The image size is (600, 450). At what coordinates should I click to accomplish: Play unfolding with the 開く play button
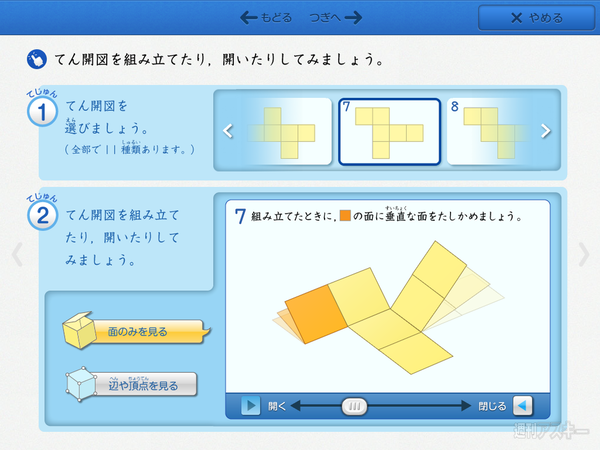(x=251, y=406)
